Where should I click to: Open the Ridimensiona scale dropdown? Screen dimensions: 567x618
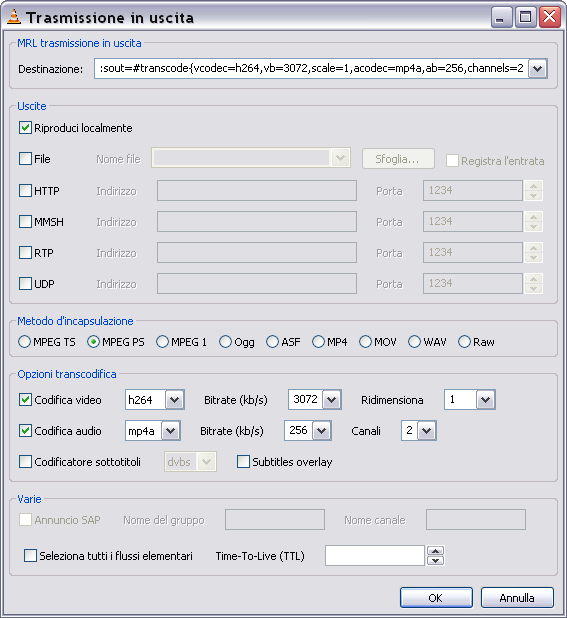[x=485, y=400]
